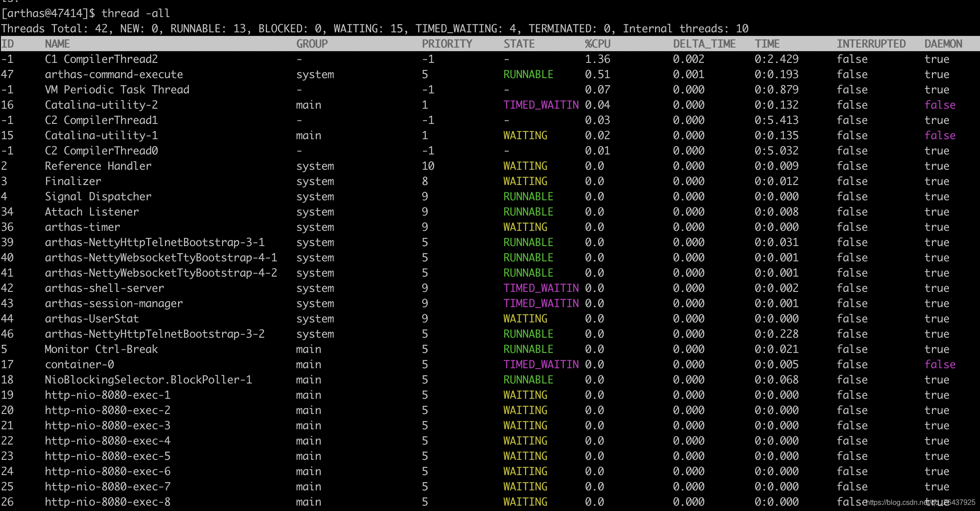
Task: Click thread ID 47
Action: point(7,75)
